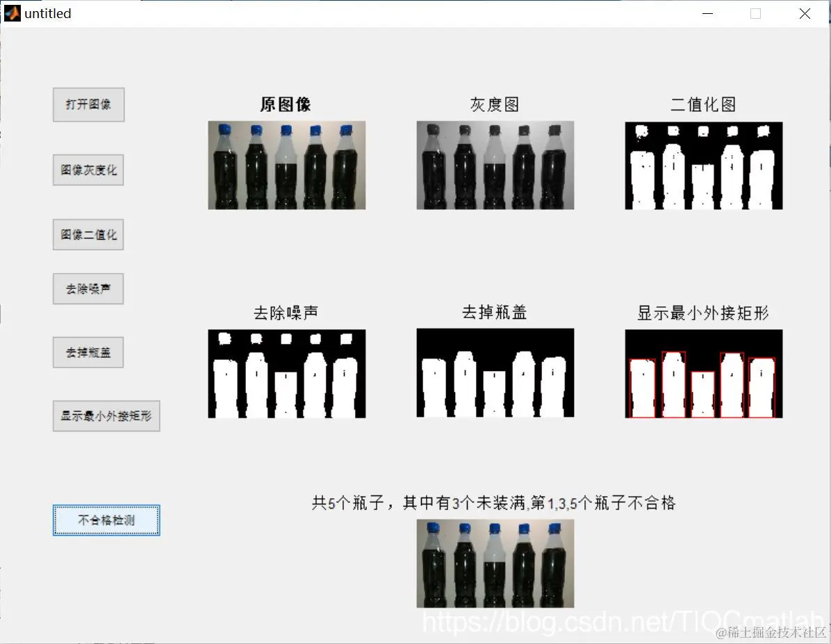831x644 pixels.
Task: Select the 去掉瓶盖 capless bottles image
Action: pyautogui.click(x=495, y=373)
